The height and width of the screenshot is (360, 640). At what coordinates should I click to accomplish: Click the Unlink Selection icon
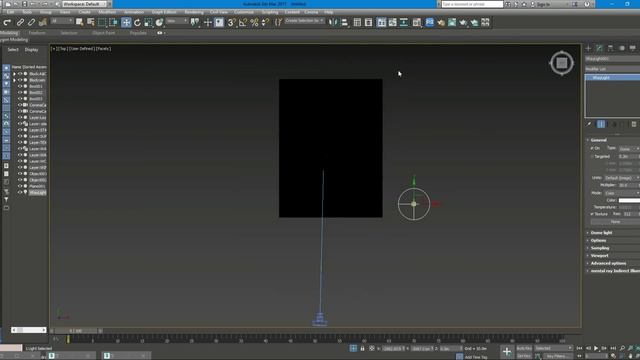(31, 22)
